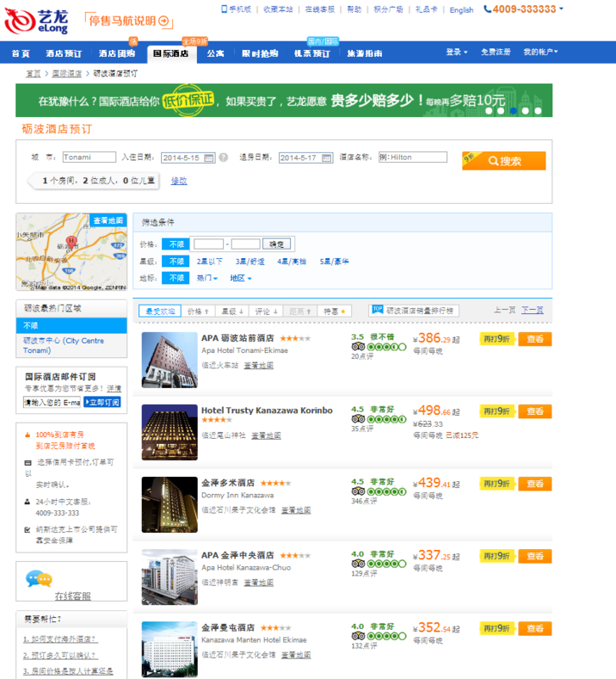Viewport: 616px width, 679px height.
Task: Click 查看 button for APA 砺波站前酒店
Action: tap(535, 339)
